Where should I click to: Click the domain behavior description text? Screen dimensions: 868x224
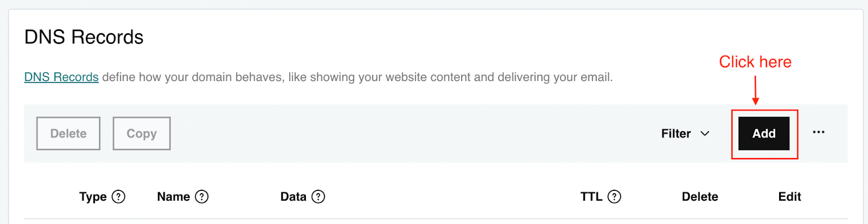pos(357,77)
